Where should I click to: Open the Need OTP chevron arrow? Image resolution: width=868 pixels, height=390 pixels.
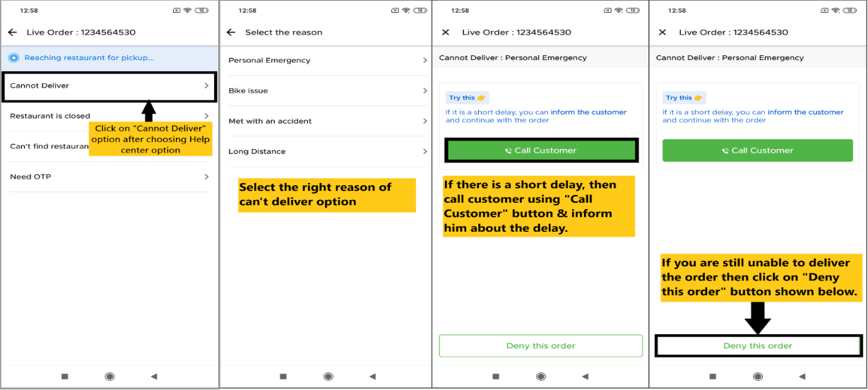[x=206, y=177]
